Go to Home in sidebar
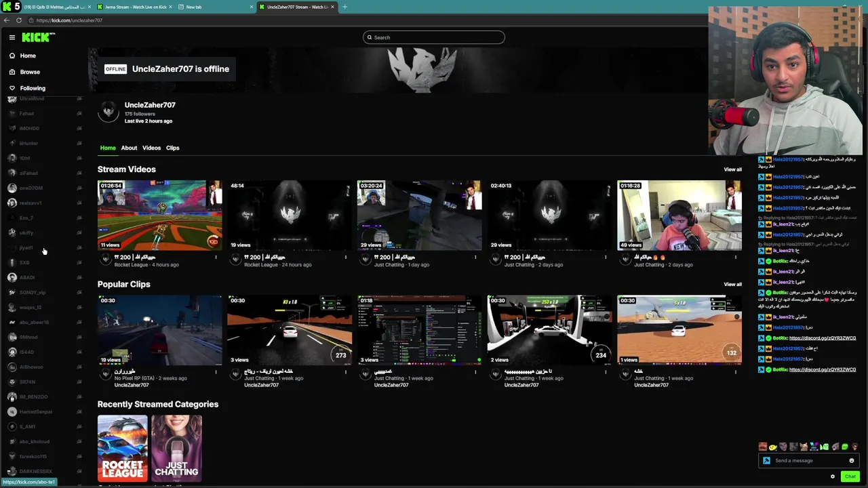The width and height of the screenshot is (868, 488). [x=28, y=56]
